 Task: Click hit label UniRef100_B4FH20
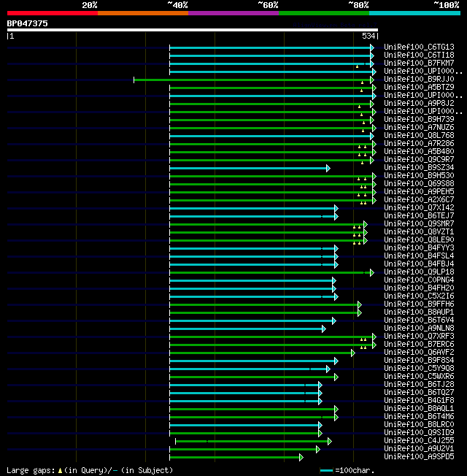click(x=419, y=288)
